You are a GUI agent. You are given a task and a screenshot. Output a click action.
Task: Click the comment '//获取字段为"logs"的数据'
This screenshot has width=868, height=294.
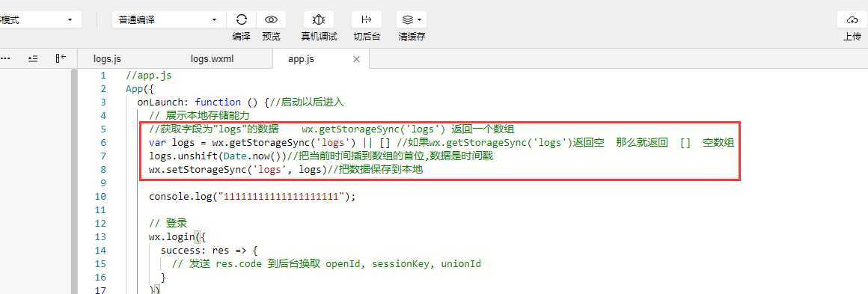point(214,129)
